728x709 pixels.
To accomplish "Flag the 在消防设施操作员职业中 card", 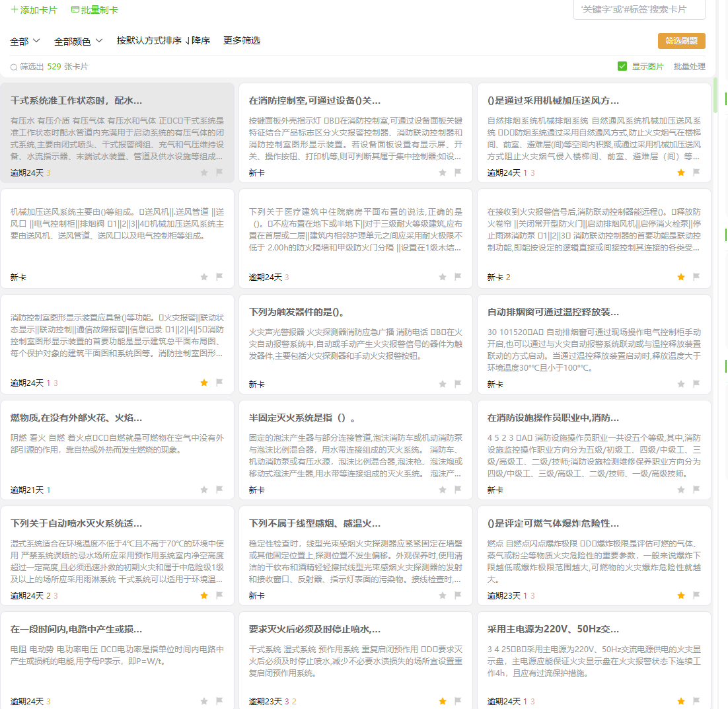I will coord(696,490).
